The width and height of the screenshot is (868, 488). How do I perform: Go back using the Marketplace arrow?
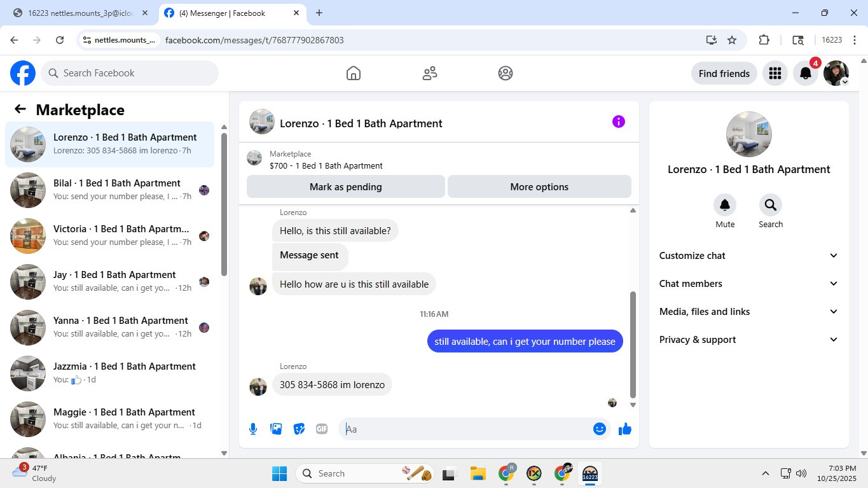coord(20,109)
